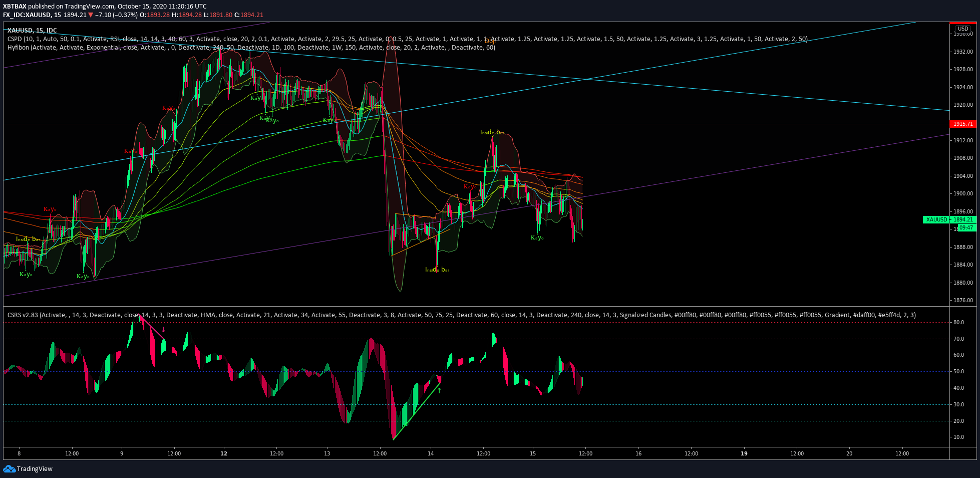Click the pink down arrow in CSRS pane
This screenshot has width=980, height=478.
pyautogui.click(x=163, y=330)
